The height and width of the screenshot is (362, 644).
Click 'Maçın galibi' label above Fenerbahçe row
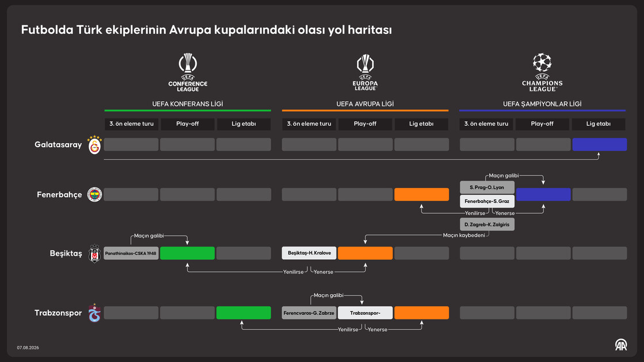pos(504,176)
